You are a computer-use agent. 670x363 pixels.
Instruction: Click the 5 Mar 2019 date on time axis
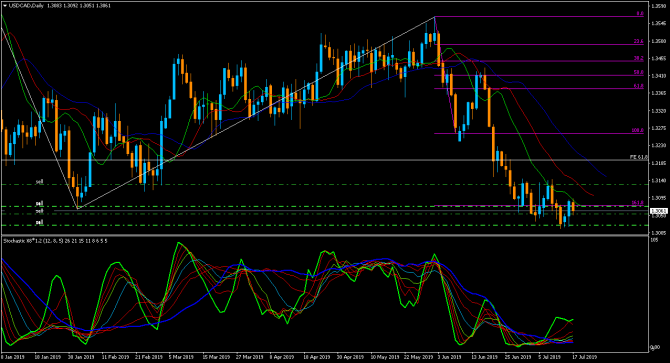click(x=181, y=357)
